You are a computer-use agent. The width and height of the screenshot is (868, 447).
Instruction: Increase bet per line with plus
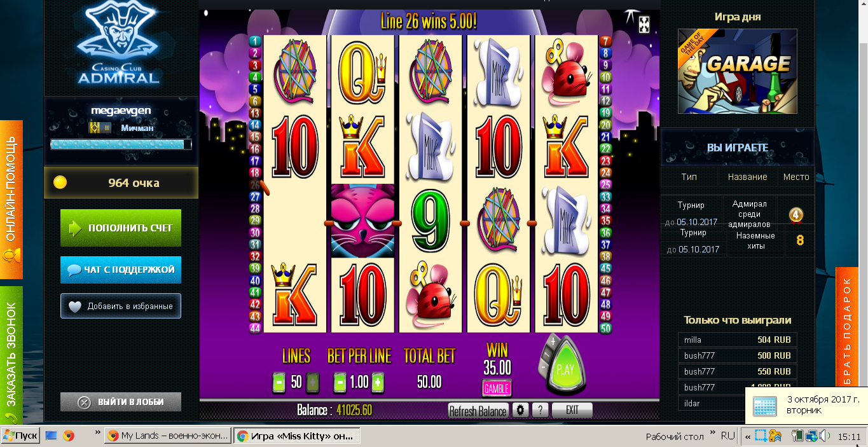point(378,382)
